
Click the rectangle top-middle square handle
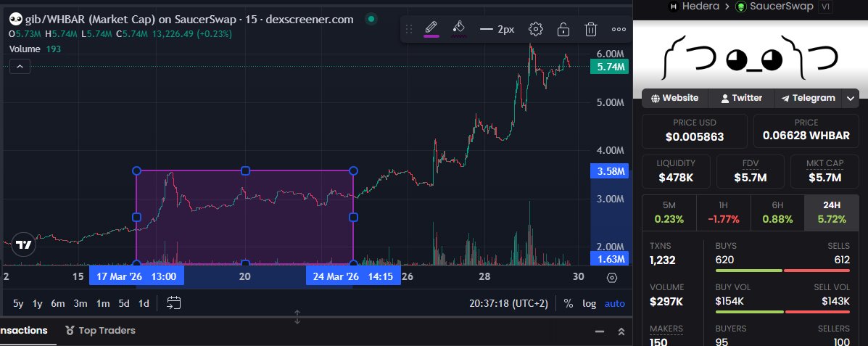(245, 171)
